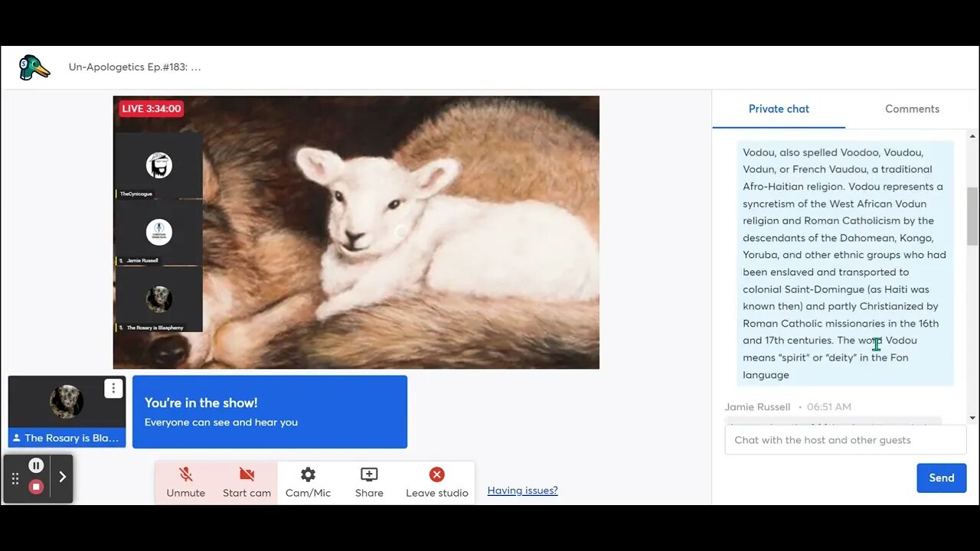Select The Rosary is Bla... guest thumbnail

coord(67,412)
